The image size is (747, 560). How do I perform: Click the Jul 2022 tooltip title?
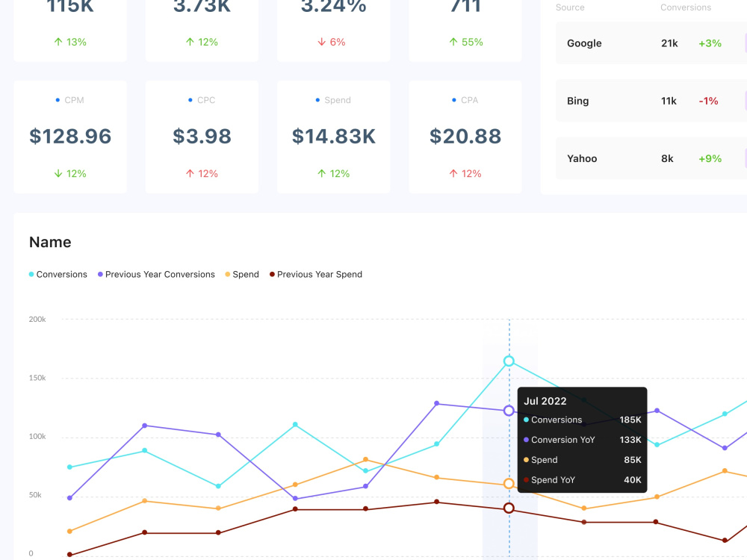tap(545, 401)
